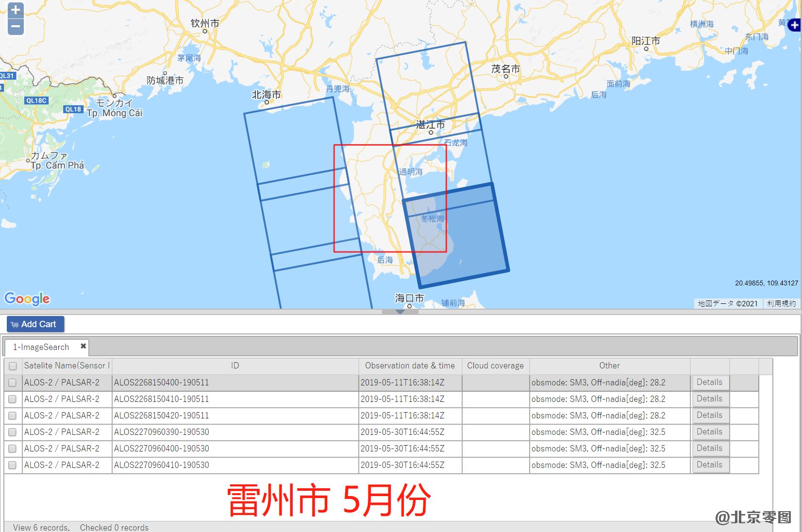Click the 阳江市 city label on the map
The width and height of the screenshot is (802, 532).
point(646,41)
